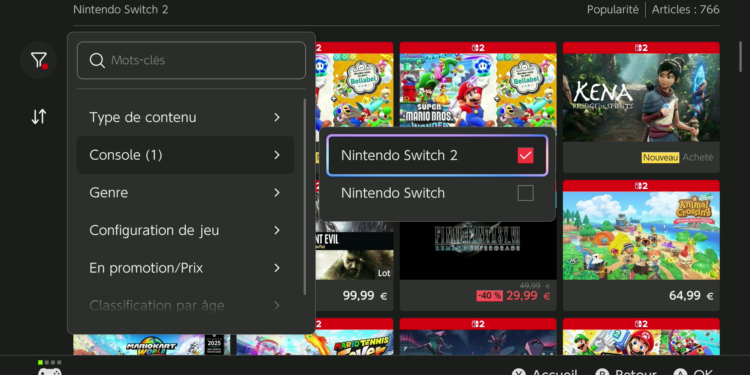Open the Kena Bridge of Spirits game tile
The image size is (750, 375).
pyautogui.click(x=641, y=107)
